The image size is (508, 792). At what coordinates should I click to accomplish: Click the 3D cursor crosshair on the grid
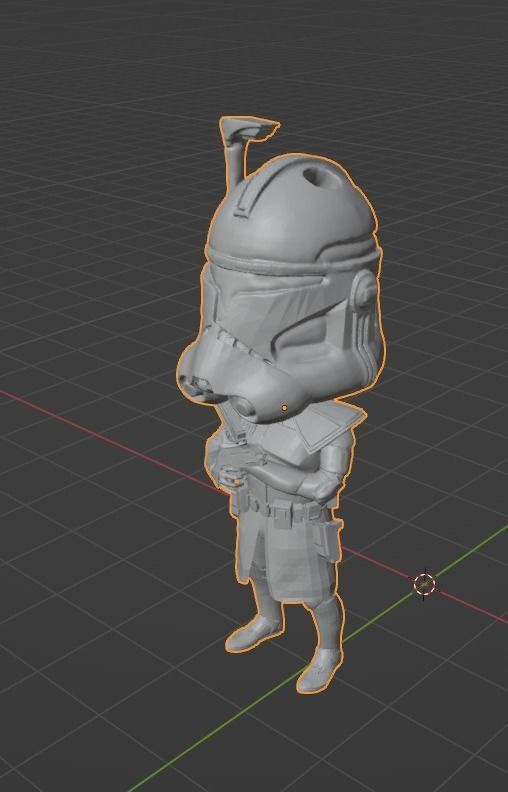click(425, 583)
